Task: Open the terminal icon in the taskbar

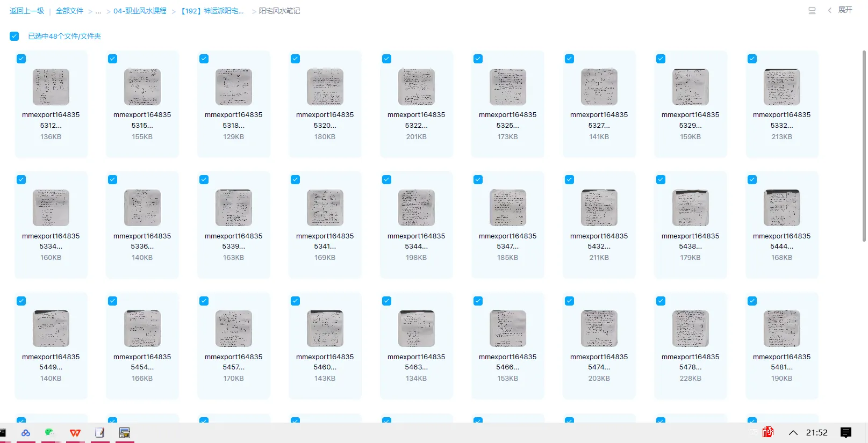Action: point(3,433)
